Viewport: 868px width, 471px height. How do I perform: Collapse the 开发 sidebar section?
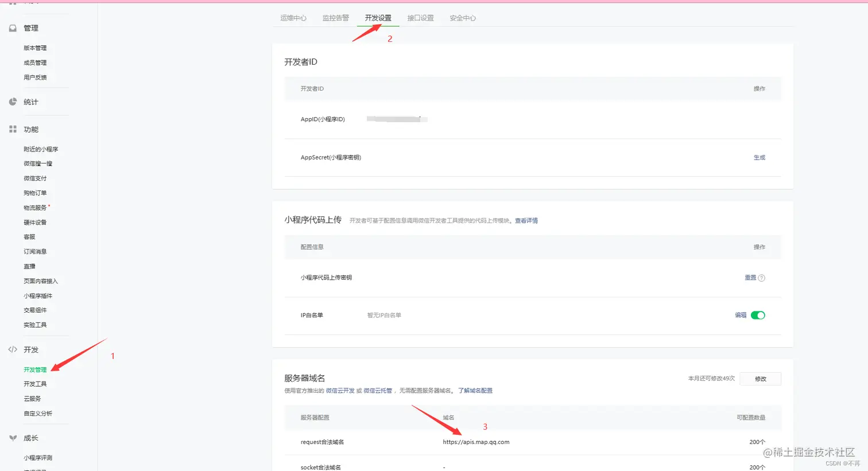[32, 349]
